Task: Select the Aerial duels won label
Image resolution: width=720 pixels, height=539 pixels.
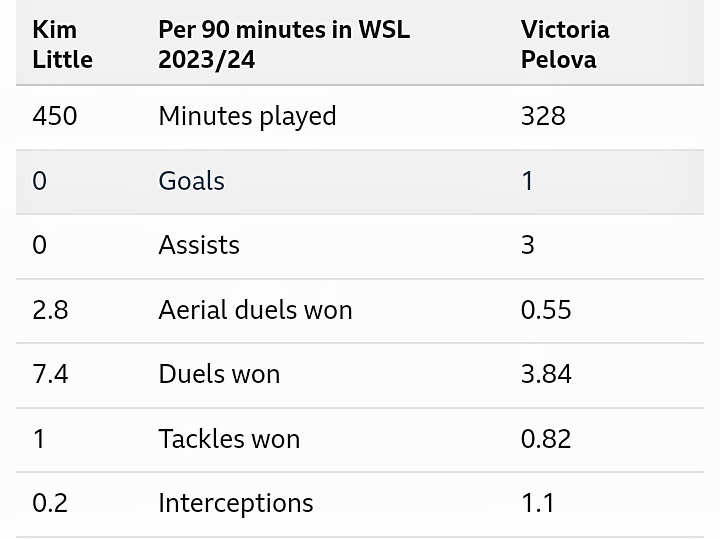Action: coord(255,310)
